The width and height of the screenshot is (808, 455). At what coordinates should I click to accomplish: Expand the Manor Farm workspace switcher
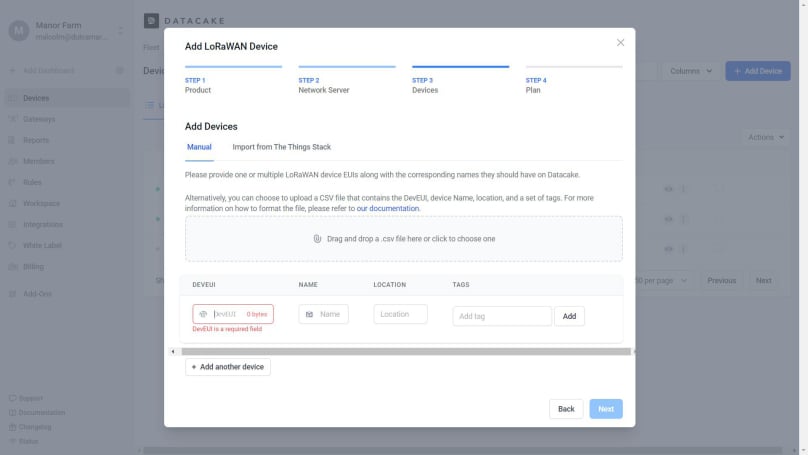[x=120, y=31]
